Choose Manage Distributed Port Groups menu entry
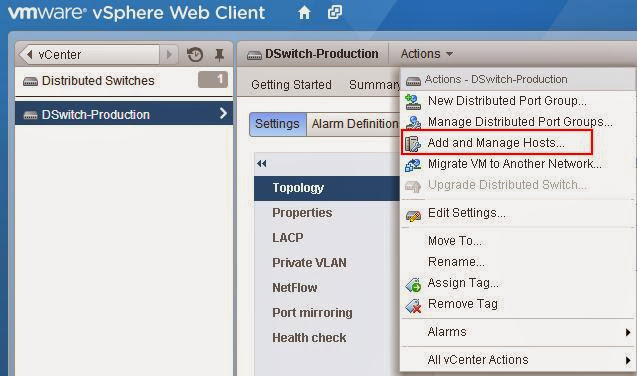637x376 pixels. click(520, 122)
